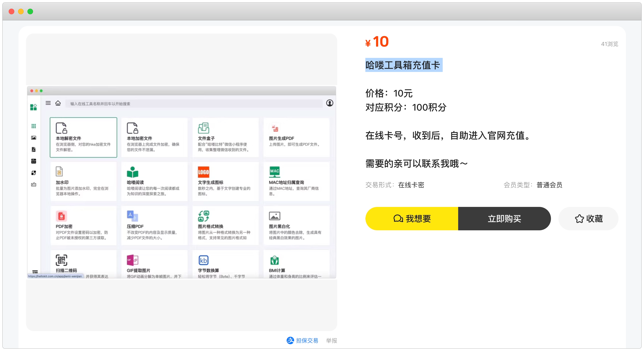
Task: Click the macOS green maximize window button
Action: 30,11
